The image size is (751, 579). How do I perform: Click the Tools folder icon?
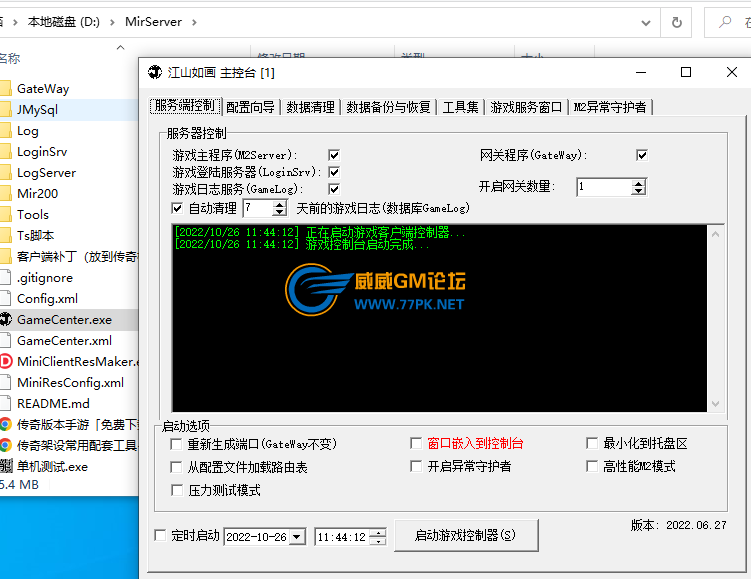tap(5, 215)
